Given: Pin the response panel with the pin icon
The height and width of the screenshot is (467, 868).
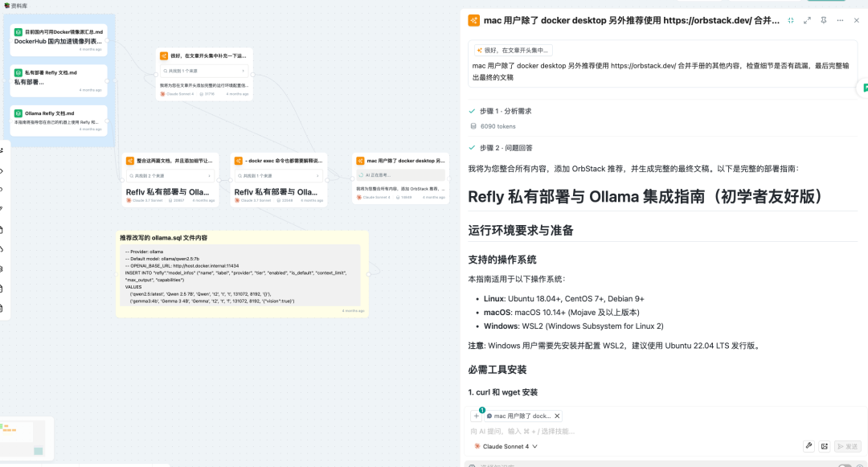Looking at the screenshot, I should point(824,20).
